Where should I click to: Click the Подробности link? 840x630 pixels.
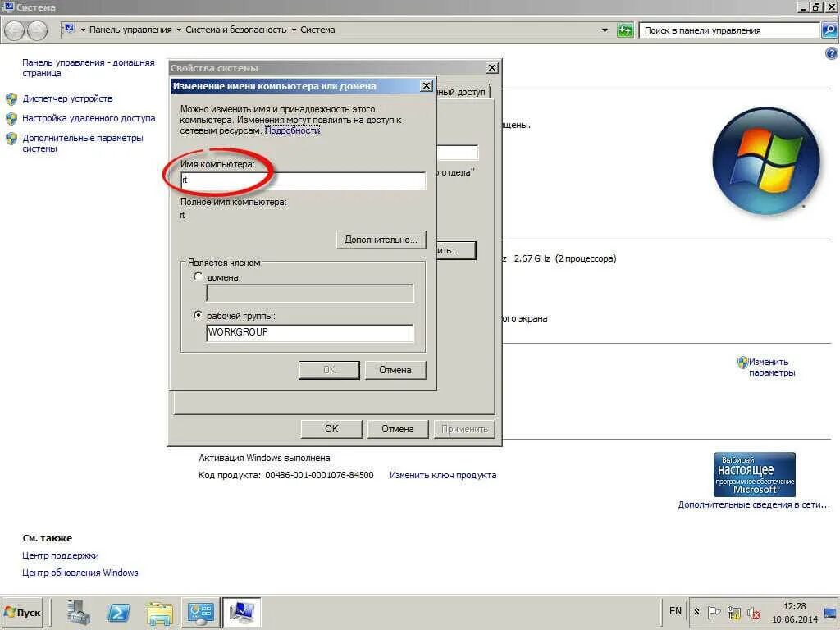click(293, 130)
